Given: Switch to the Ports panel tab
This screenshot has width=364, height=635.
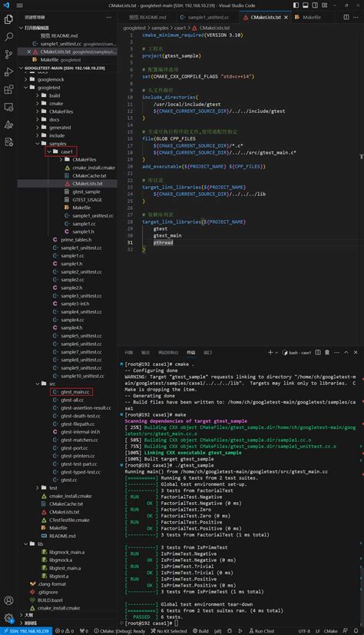Looking at the screenshot, I should pos(207,352).
